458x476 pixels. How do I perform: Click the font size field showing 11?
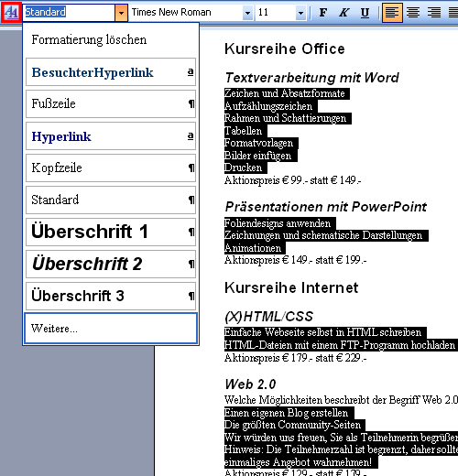276,13
